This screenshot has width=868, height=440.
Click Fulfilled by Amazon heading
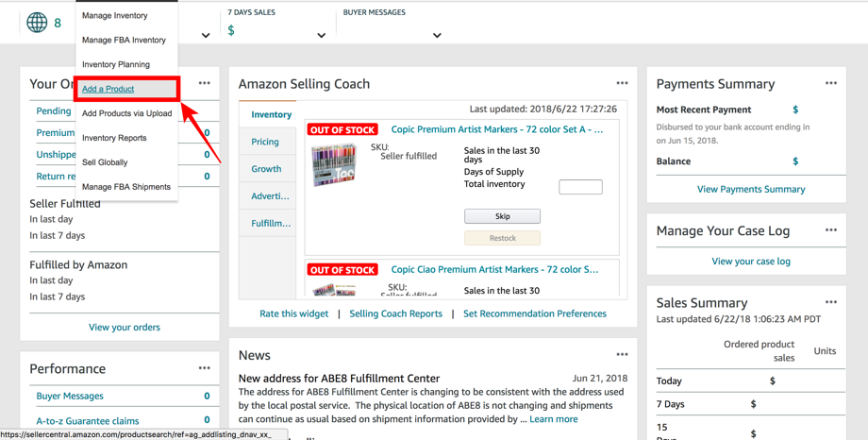78,265
